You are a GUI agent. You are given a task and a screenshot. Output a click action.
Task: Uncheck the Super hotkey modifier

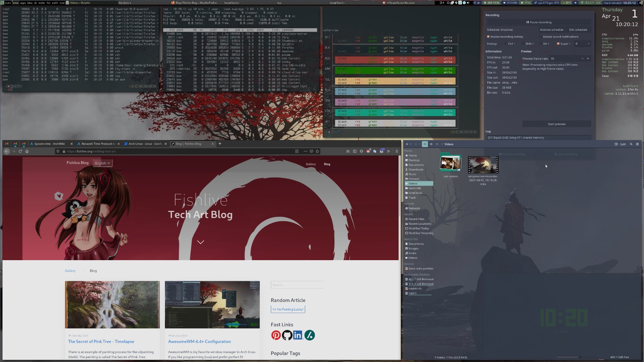pyautogui.click(x=558, y=44)
